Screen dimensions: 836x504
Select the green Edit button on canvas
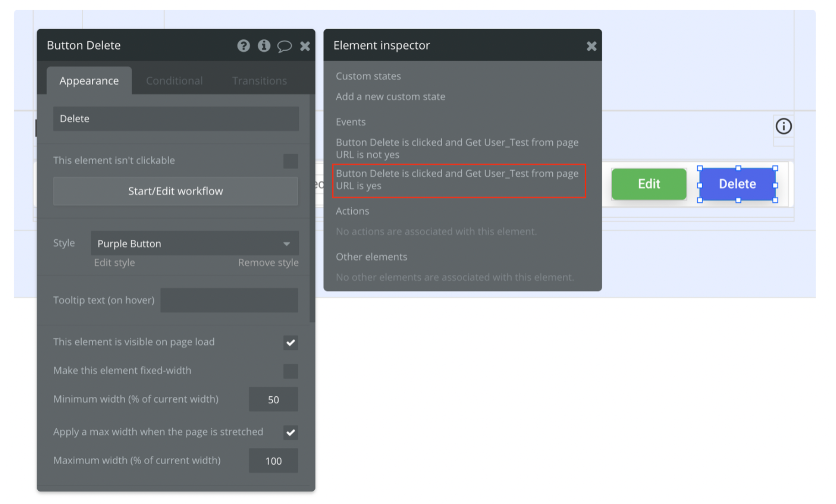point(649,184)
